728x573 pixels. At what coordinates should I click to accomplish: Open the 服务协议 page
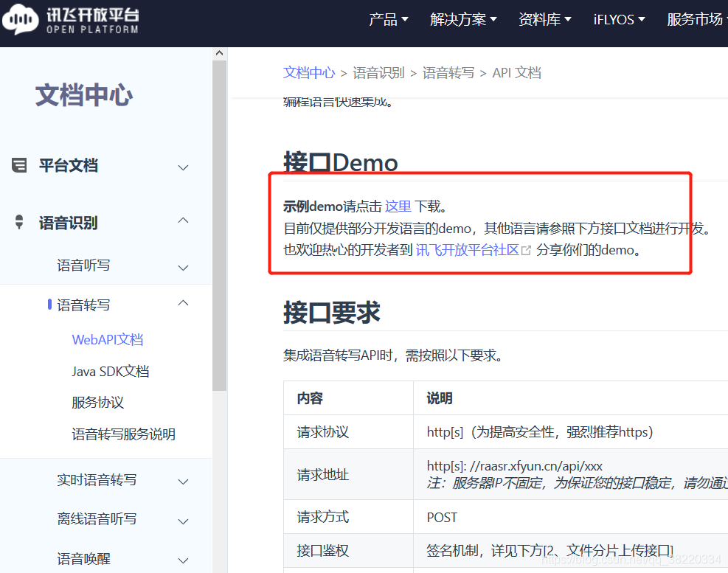pos(98,402)
